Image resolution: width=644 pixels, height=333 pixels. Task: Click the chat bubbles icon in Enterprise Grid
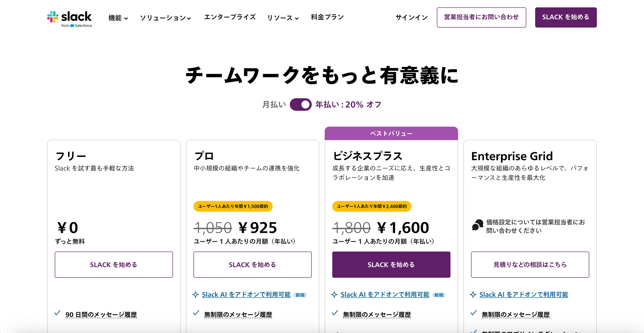pos(478,225)
